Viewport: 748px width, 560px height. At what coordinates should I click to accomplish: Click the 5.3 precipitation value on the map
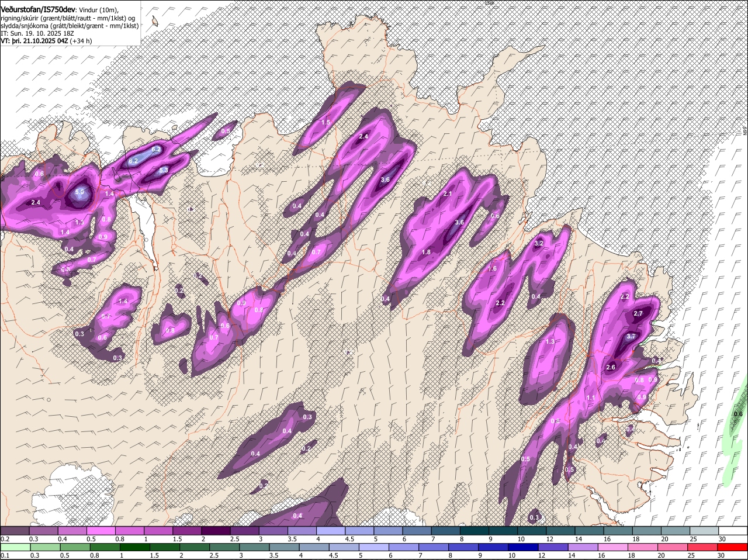pos(164,170)
